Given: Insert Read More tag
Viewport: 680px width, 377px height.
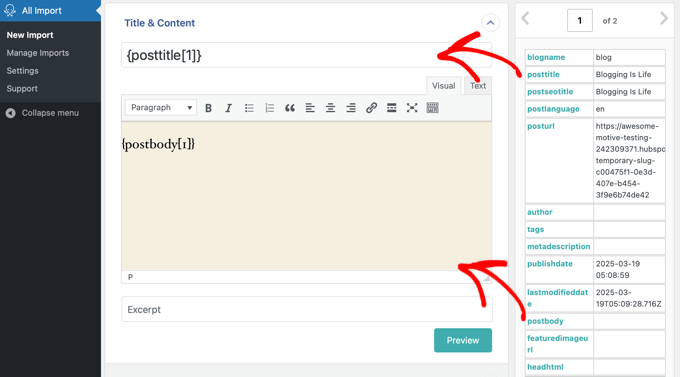Looking at the screenshot, I should tap(392, 108).
